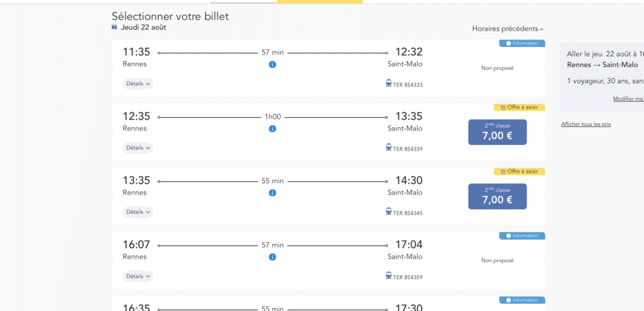The width and height of the screenshot is (644, 311).
Task: Select the 7,00 € 2nde classe fare for 13:35
Action: coord(497,196)
